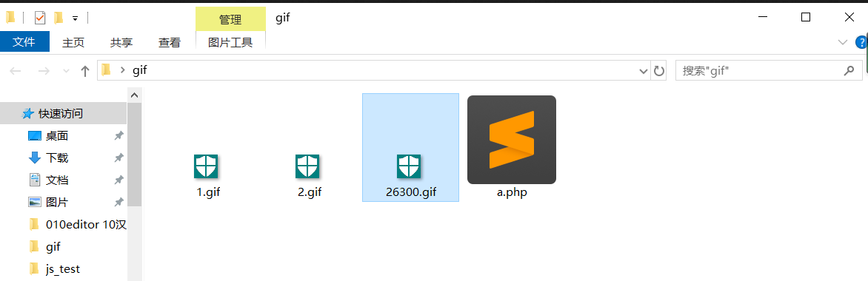Open the Customize Quick Access Toolbar dropdown
The width and height of the screenshot is (868, 281).
tap(76, 18)
